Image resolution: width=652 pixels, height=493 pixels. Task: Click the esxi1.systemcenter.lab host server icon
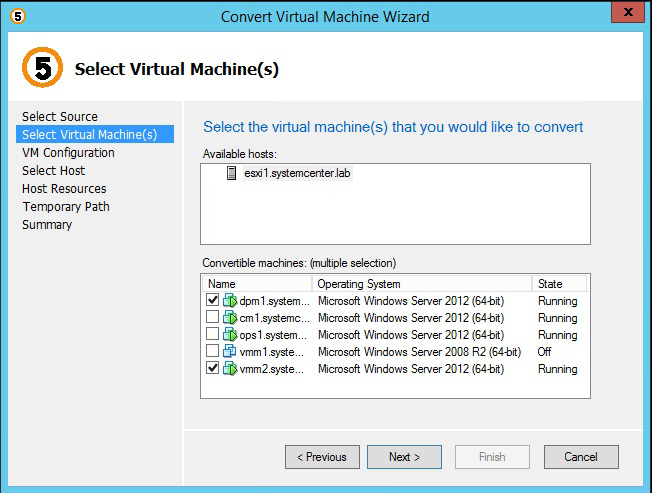click(232, 173)
